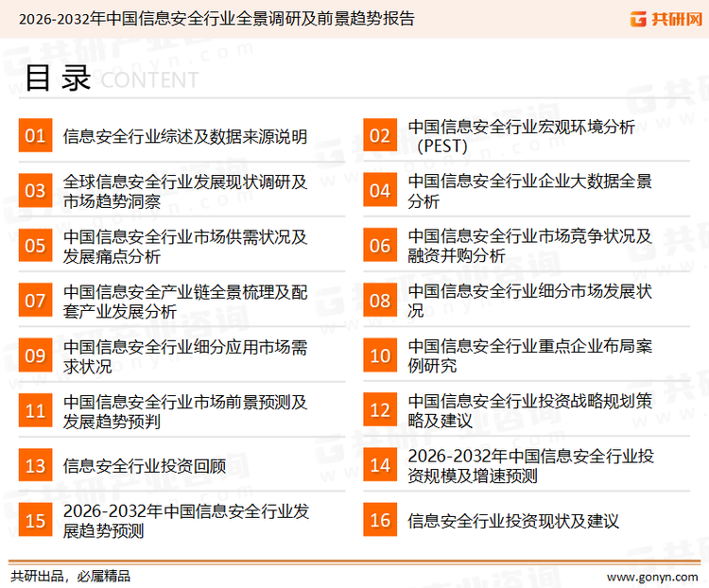Click orange number box 12
This screenshot has height=588, width=709.
[380, 410]
